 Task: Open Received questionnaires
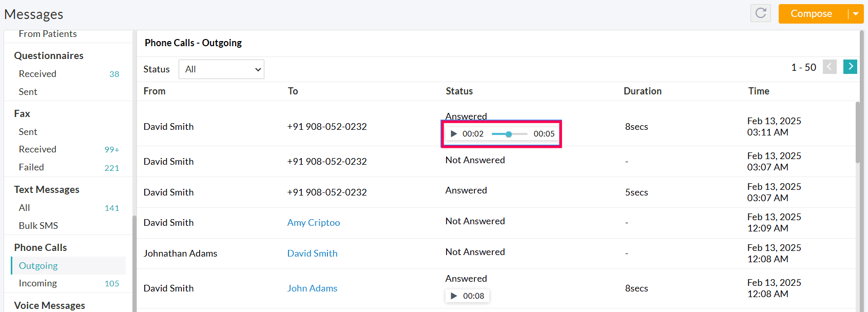(37, 74)
